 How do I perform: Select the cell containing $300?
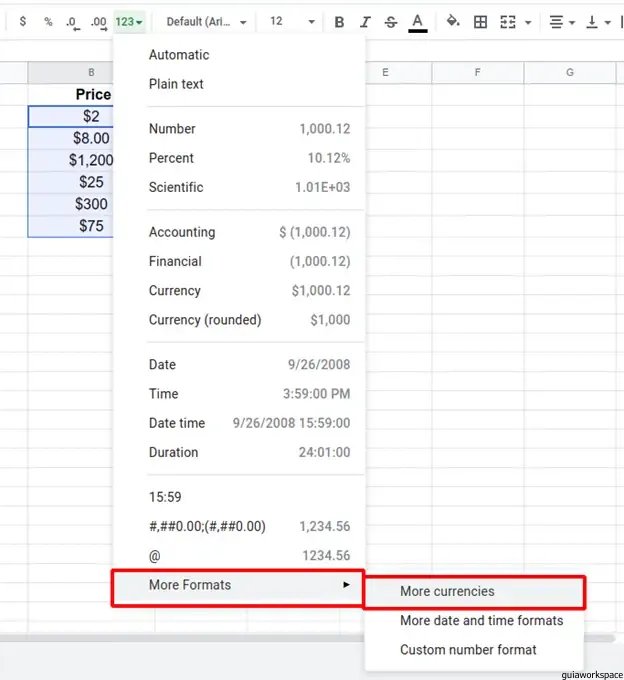(71, 204)
